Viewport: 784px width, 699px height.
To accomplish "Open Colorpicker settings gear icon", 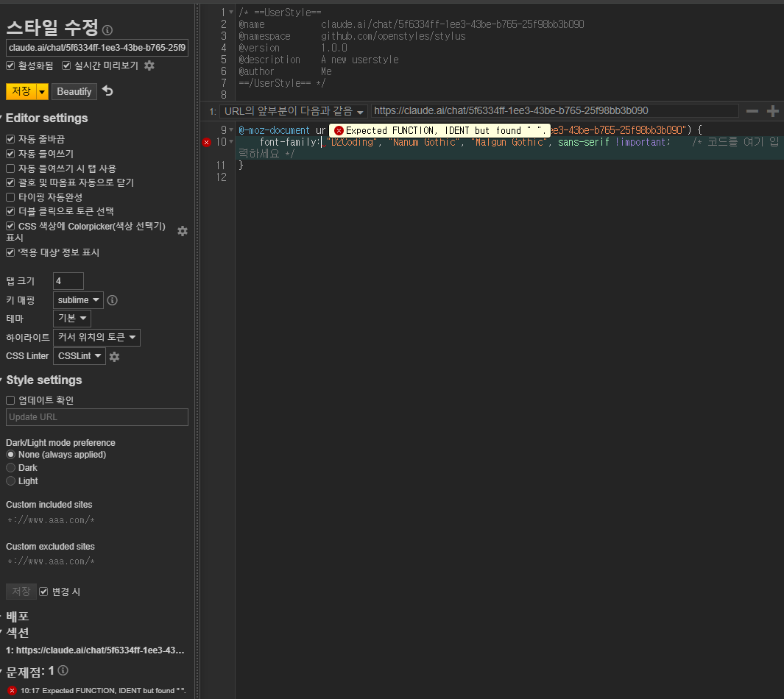I will point(183,231).
